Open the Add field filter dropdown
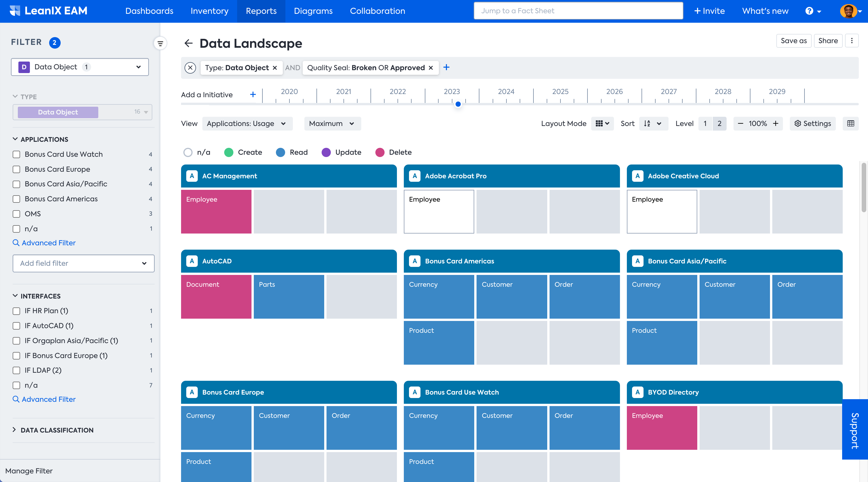The height and width of the screenshot is (482, 868). [x=83, y=263]
